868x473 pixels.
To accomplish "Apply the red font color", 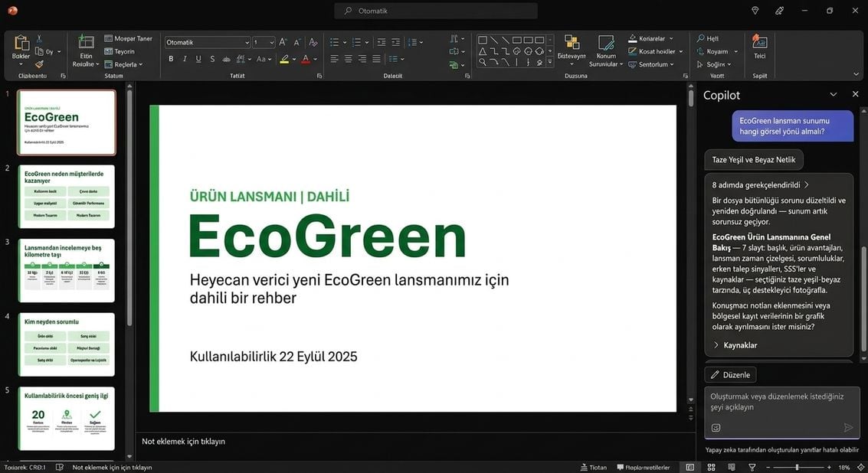I will 306,59.
